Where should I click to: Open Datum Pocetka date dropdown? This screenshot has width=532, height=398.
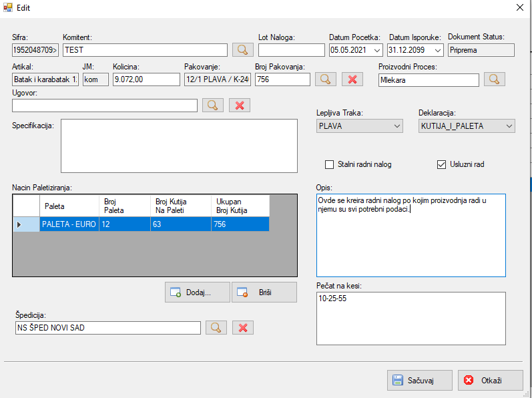[377, 50]
